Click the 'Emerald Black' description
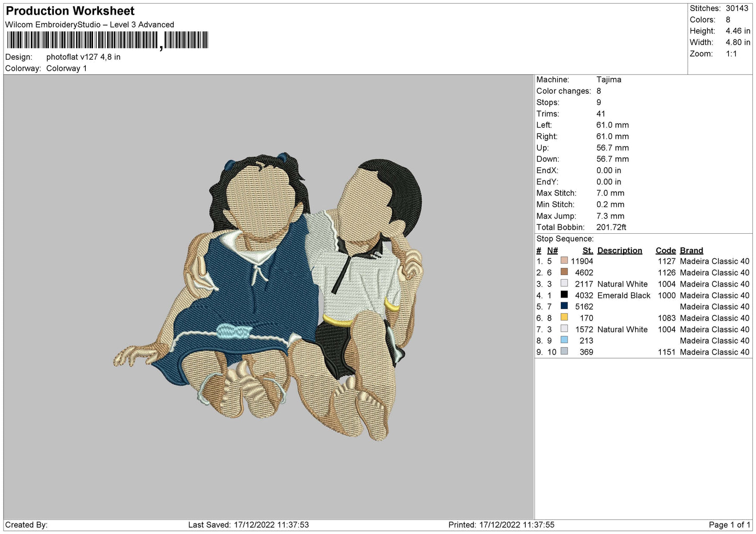756x534 pixels. coord(624,296)
